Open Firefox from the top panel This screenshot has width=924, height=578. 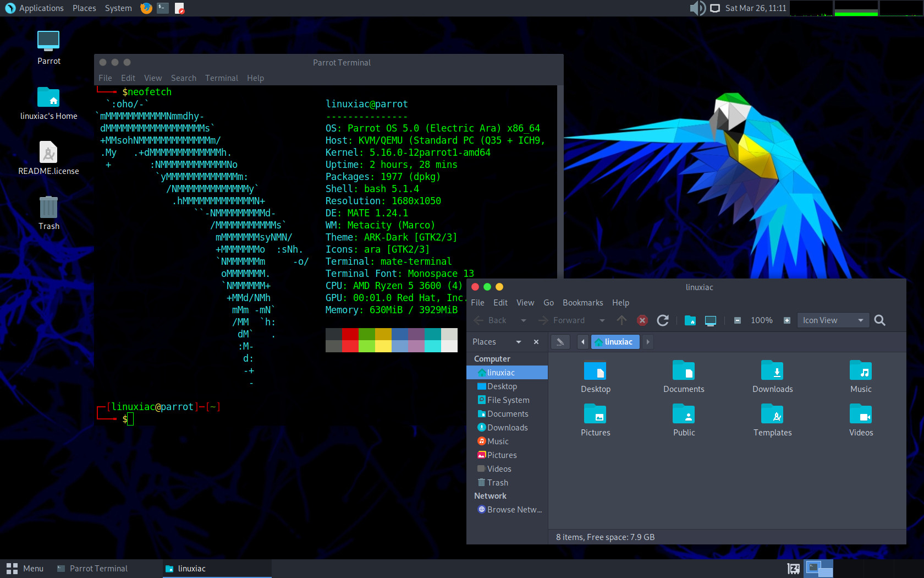tap(146, 8)
